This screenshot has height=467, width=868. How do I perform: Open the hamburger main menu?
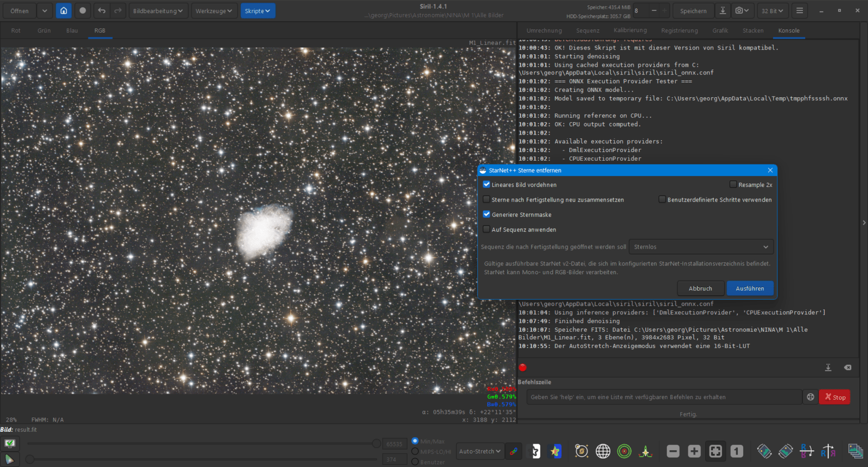pos(799,11)
